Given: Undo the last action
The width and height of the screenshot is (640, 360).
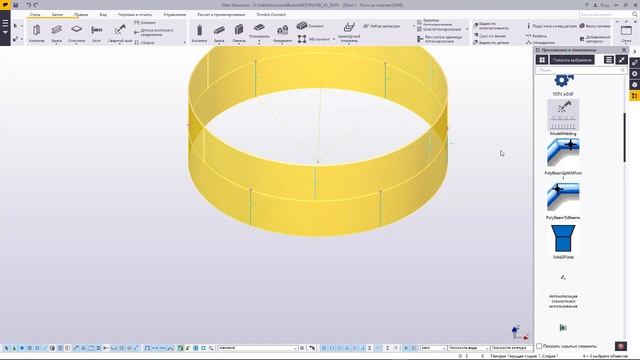Looking at the screenshot, I should pyautogui.click(x=29, y=5).
